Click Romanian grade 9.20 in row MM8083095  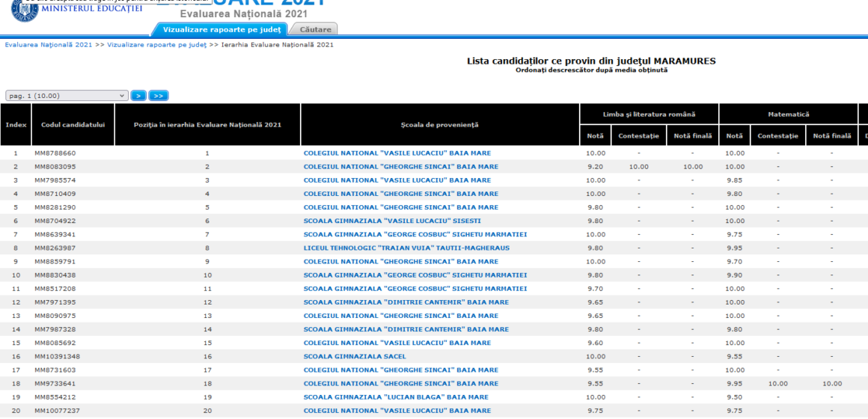coord(596,167)
